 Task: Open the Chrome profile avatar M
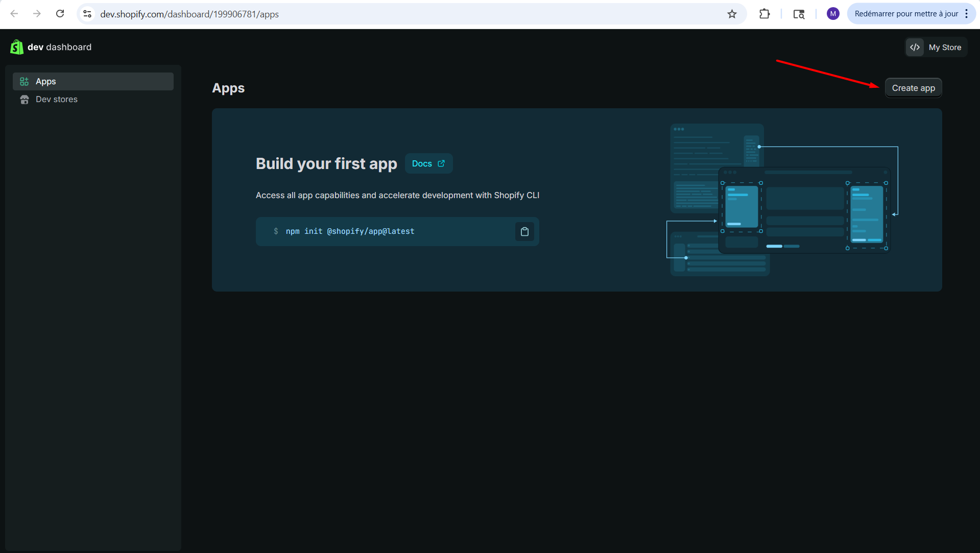click(833, 14)
